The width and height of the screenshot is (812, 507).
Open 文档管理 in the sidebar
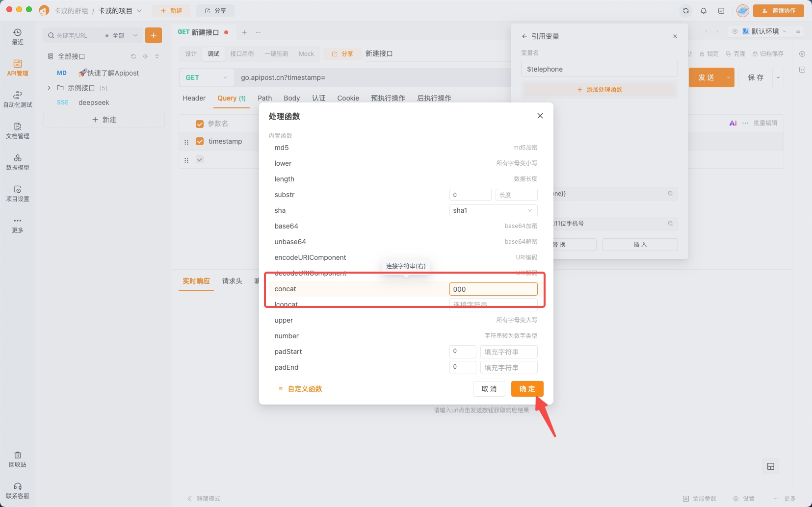pyautogui.click(x=18, y=131)
